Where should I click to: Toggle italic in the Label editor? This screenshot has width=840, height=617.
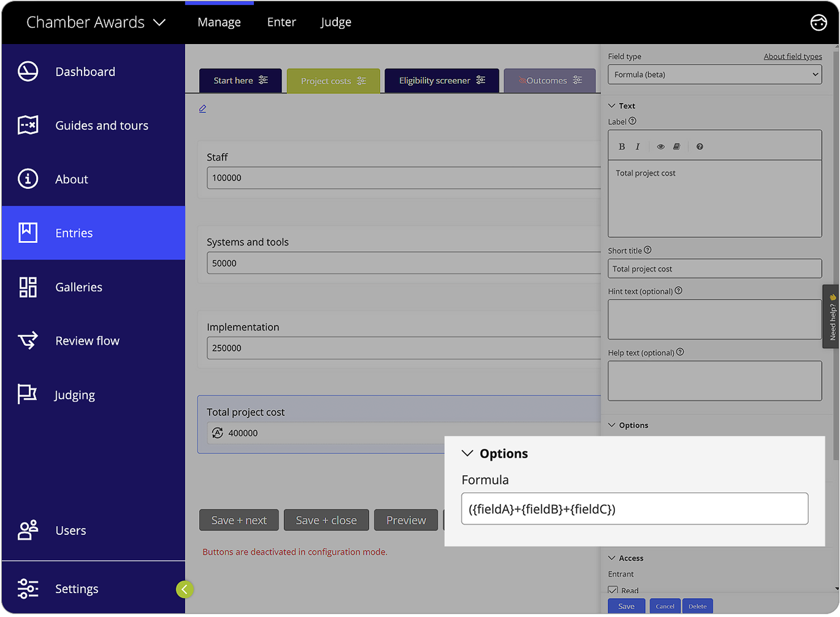pyautogui.click(x=637, y=146)
